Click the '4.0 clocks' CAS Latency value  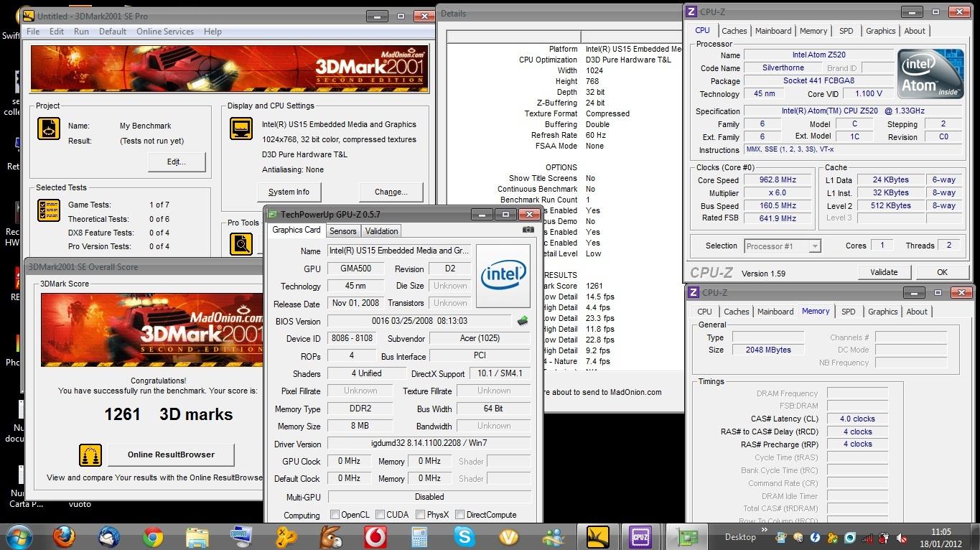click(x=857, y=419)
